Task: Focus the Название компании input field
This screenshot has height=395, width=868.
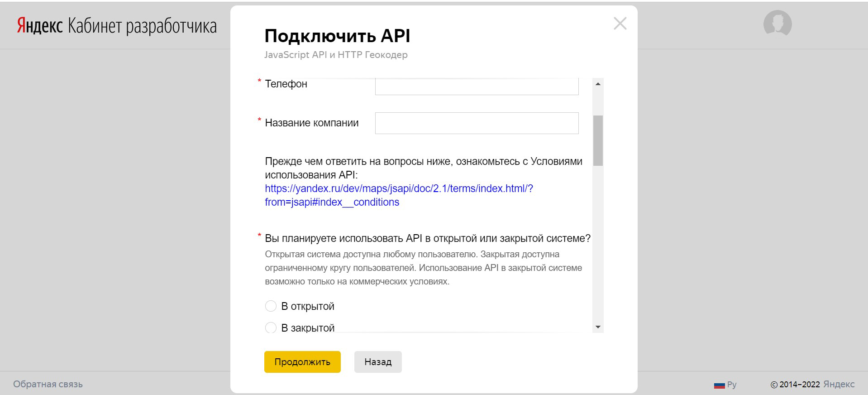Action: click(477, 123)
